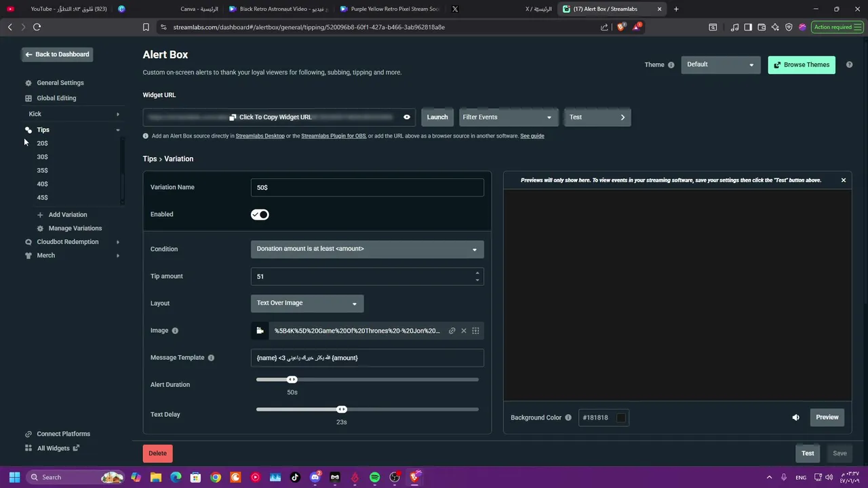This screenshot has width=868, height=488.
Task: Toggle the browser sidebar panel icon
Action: 748,27
